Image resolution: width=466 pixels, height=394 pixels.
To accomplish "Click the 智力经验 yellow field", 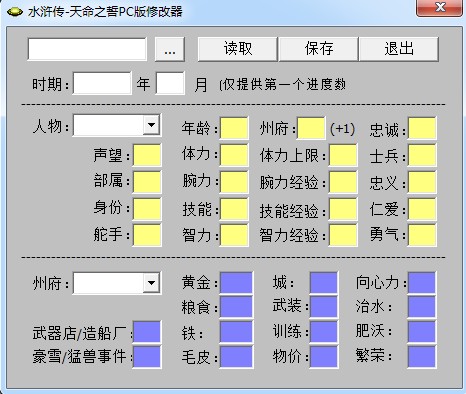I will point(343,235).
